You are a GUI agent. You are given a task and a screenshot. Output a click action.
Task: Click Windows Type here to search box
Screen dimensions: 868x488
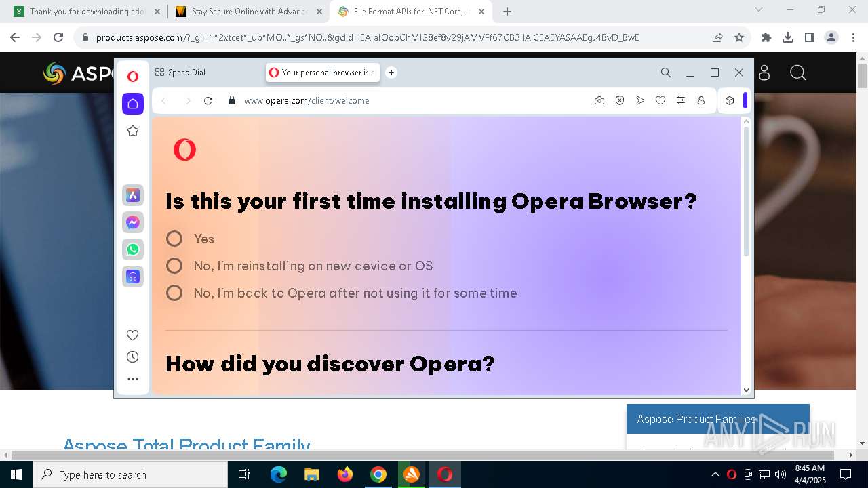[x=130, y=474]
